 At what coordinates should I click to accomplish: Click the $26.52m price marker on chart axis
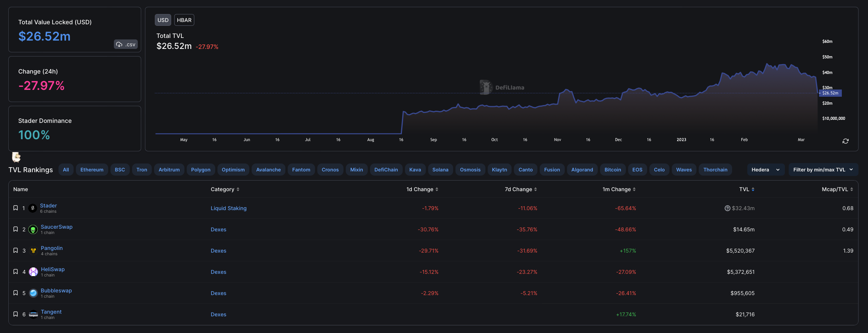(x=830, y=93)
